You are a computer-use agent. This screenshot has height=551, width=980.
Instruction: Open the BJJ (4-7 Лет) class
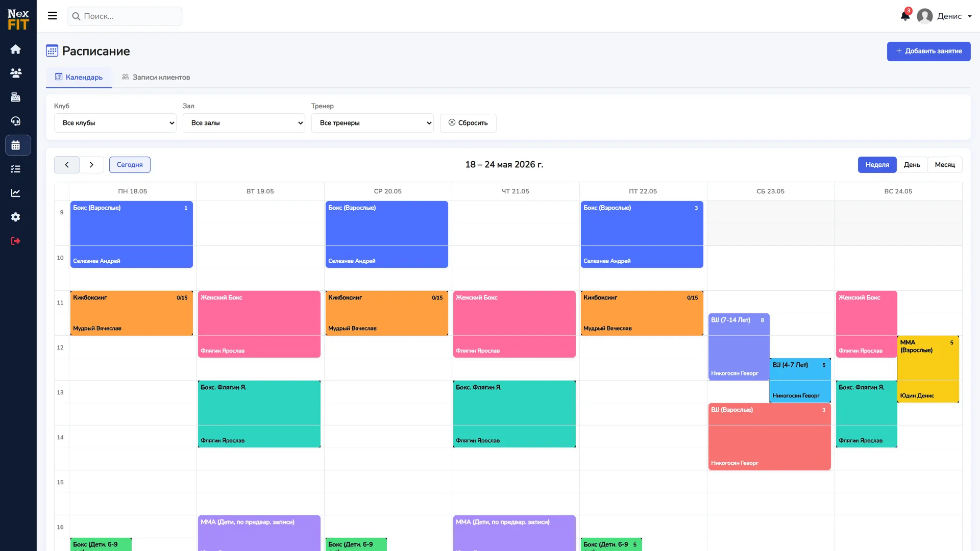pos(800,381)
